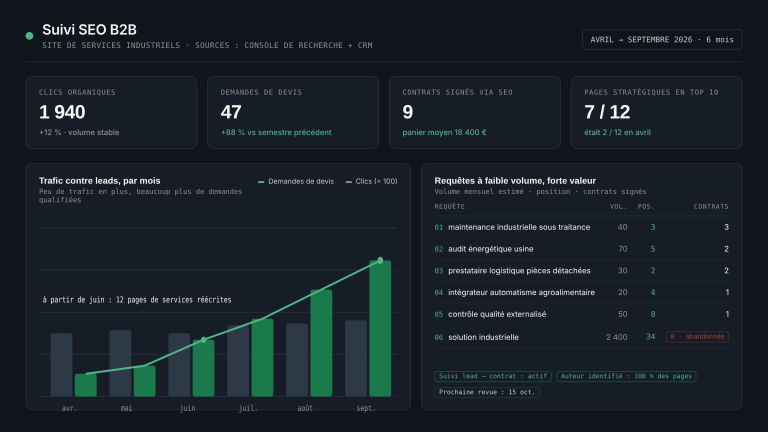Toggle the Clics (÷ 100) legend entry

click(x=371, y=181)
